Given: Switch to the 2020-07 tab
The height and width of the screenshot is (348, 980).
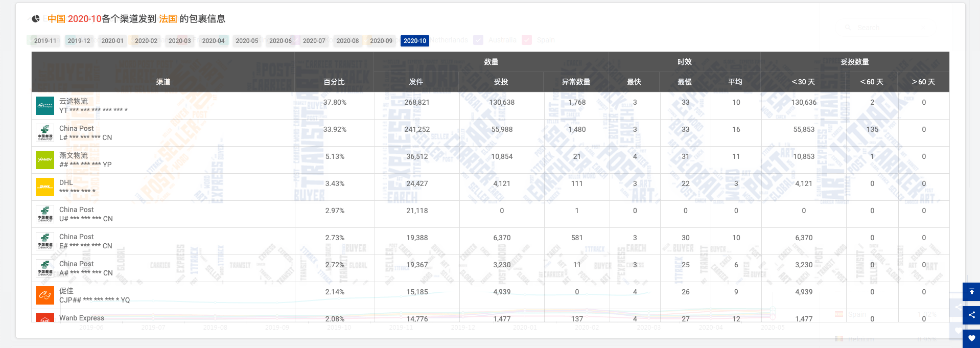Looking at the screenshot, I should pyautogui.click(x=314, y=41).
